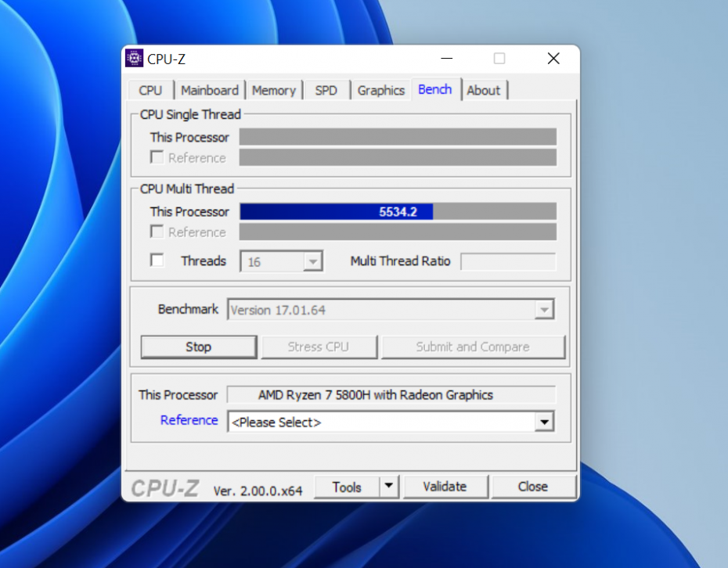Click Submit and Compare button
Screen dimensions: 728x568
(x=473, y=347)
